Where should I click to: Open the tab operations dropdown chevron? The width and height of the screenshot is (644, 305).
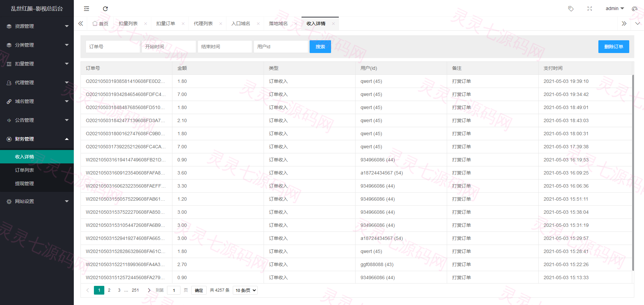click(638, 23)
